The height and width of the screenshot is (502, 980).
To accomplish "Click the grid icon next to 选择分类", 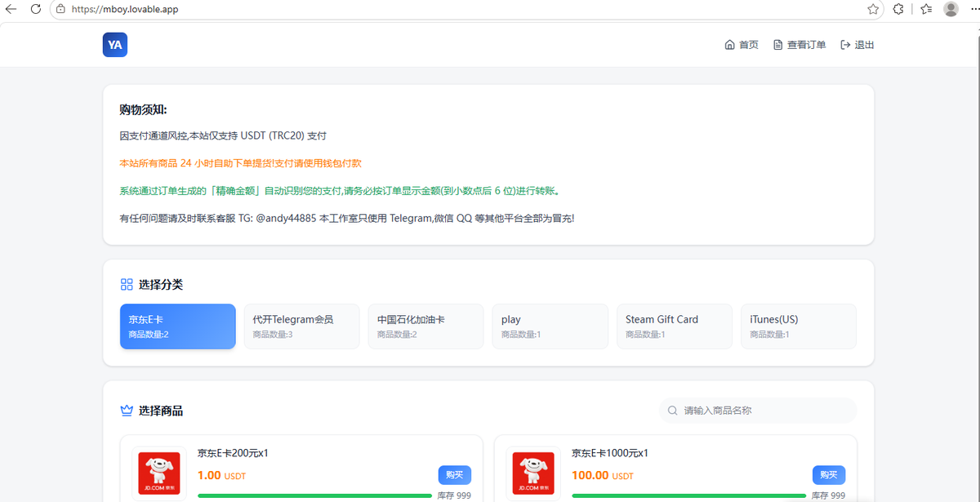I will click(127, 284).
